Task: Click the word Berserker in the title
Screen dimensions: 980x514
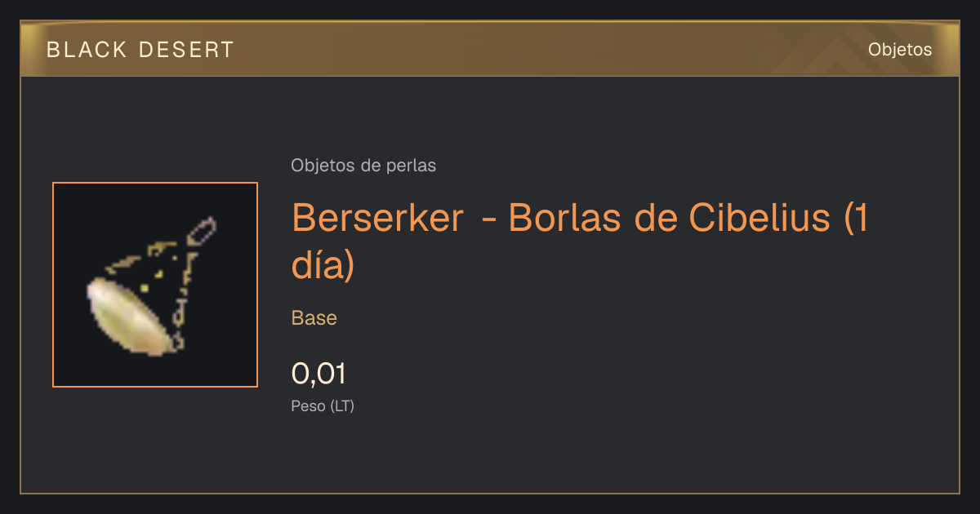Action: pyautogui.click(x=377, y=219)
